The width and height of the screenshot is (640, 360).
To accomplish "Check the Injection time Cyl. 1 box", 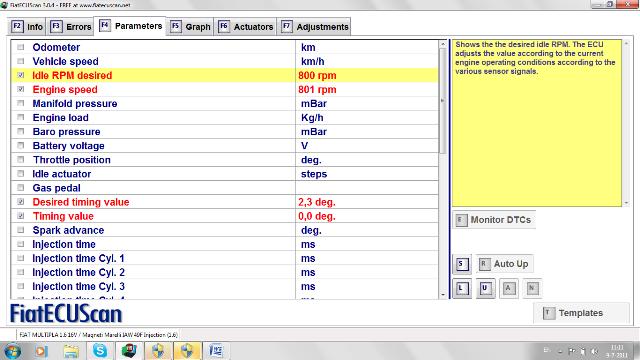I will (20, 258).
